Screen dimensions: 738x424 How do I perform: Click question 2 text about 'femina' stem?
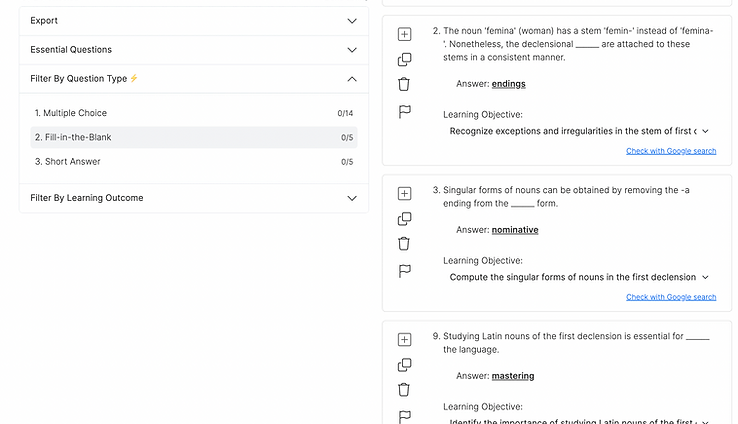[x=578, y=44]
